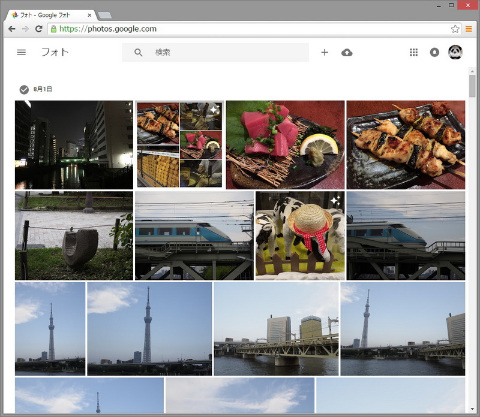Open the hamburger main menu
480x417 pixels.
[x=21, y=52]
